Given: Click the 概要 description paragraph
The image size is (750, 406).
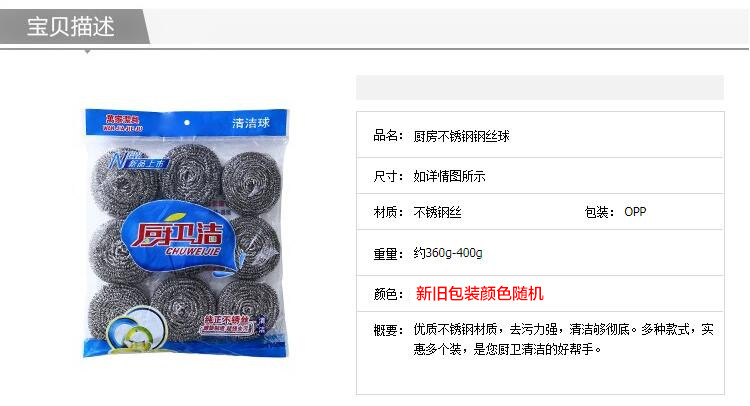Looking at the screenshot, I should pyautogui.click(x=563, y=339).
